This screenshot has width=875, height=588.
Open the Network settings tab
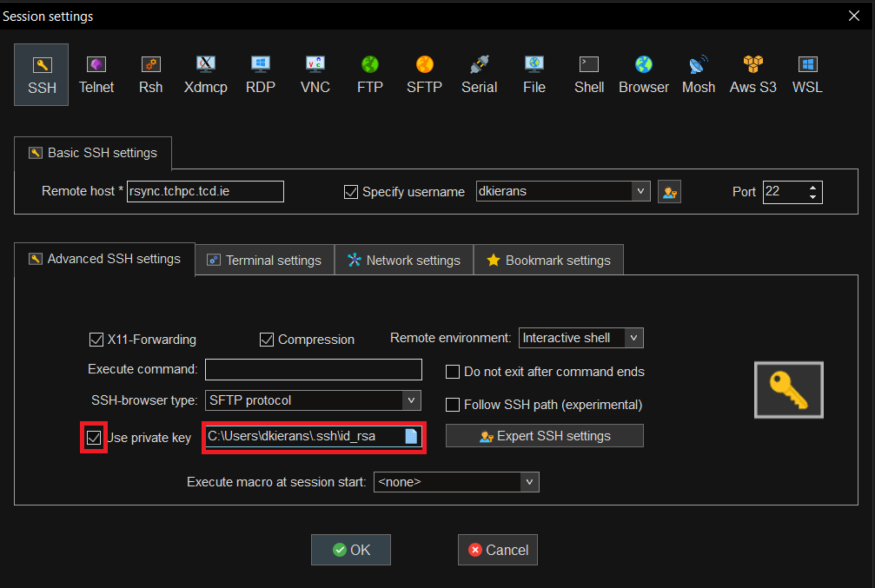coord(404,260)
